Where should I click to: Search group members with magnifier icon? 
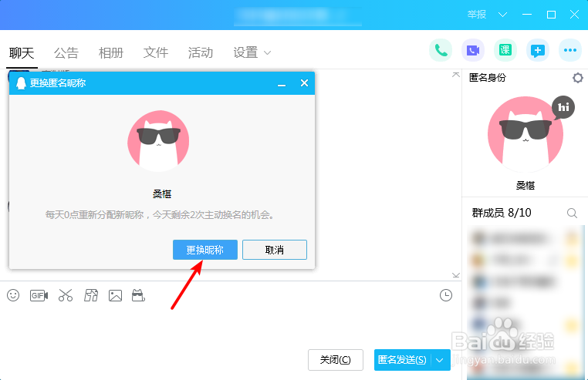coord(572,214)
